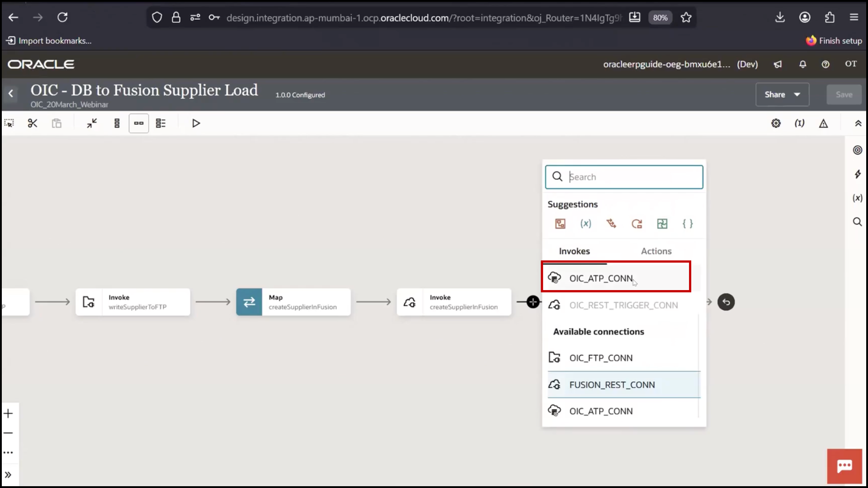Open the notifications bell
Screen dimensions: 868x488
803,64
